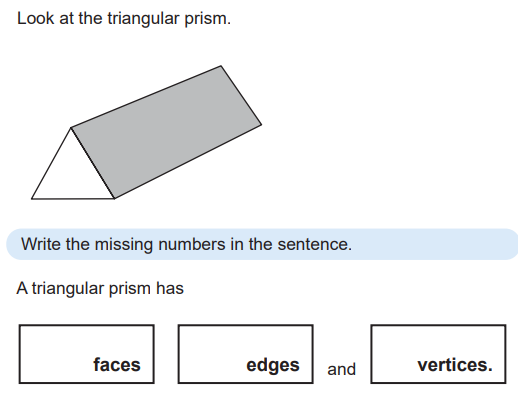Viewport: 518px width, 420px height.
Task: Click the blue 'Write the missing numbers' banner
Action: [262, 244]
